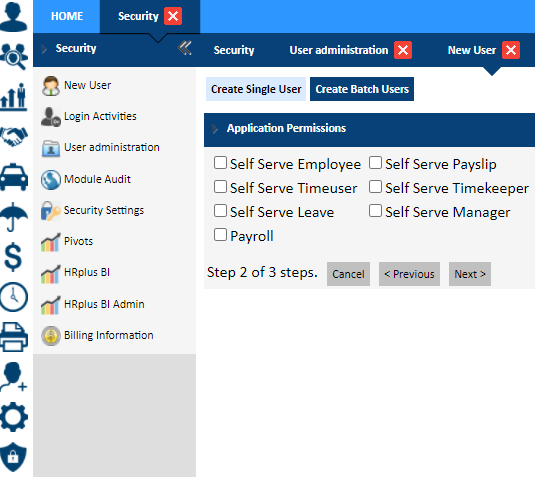Open the printer reports icon
The width and height of the screenshot is (535, 477).
tap(14, 337)
